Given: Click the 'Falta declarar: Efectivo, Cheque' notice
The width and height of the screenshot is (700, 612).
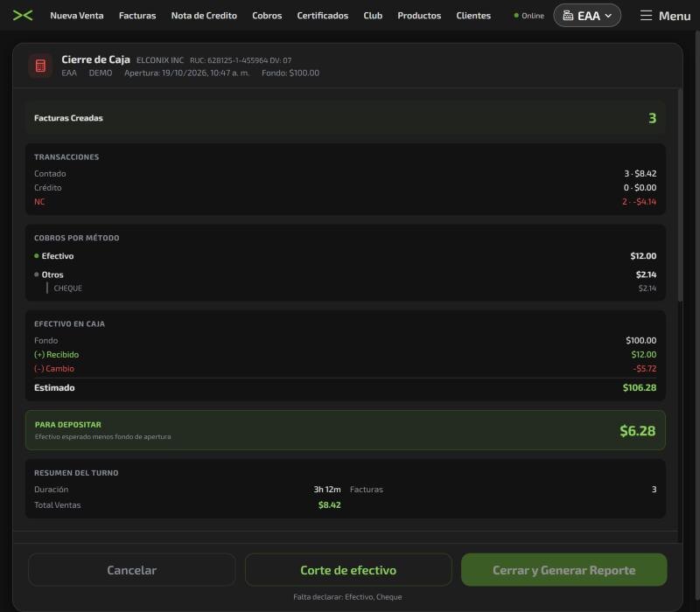Looking at the screenshot, I should [347, 597].
